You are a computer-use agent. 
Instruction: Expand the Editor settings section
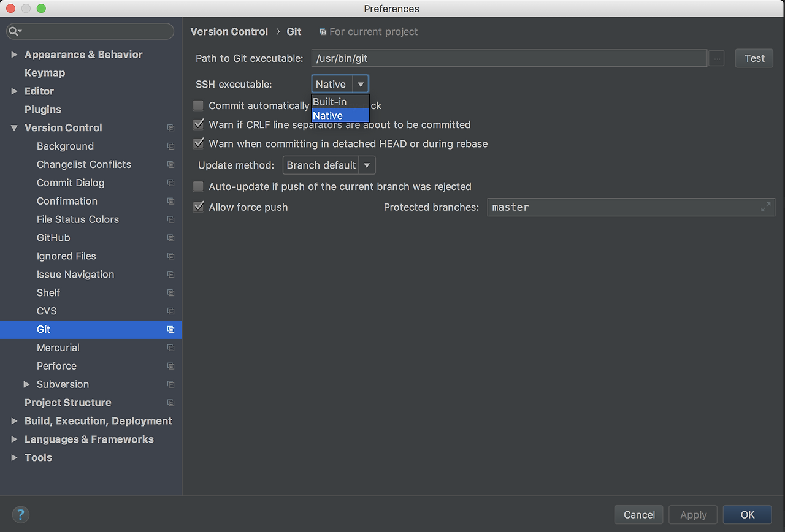tap(14, 91)
